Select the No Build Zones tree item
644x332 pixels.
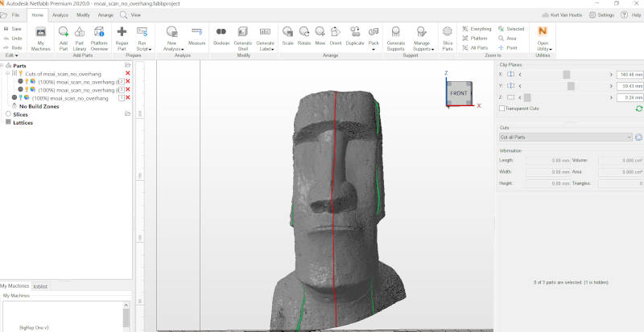tap(39, 106)
